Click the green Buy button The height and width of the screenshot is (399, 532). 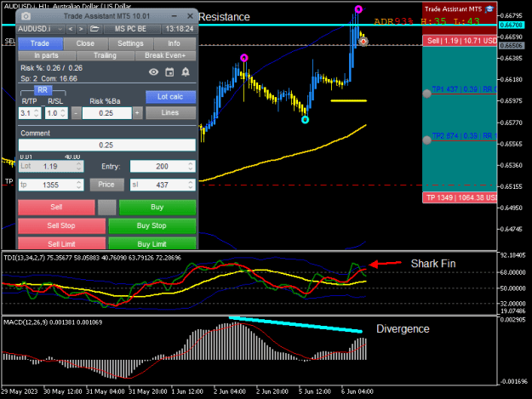[x=157, y=207]
